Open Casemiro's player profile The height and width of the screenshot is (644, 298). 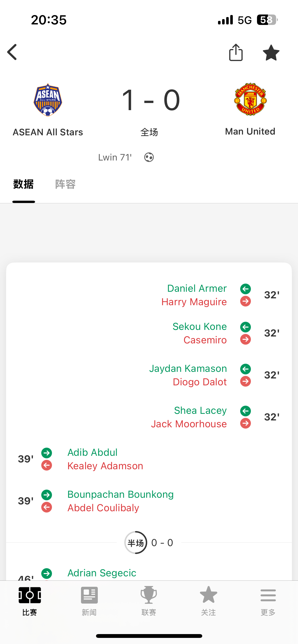(205, 340)
